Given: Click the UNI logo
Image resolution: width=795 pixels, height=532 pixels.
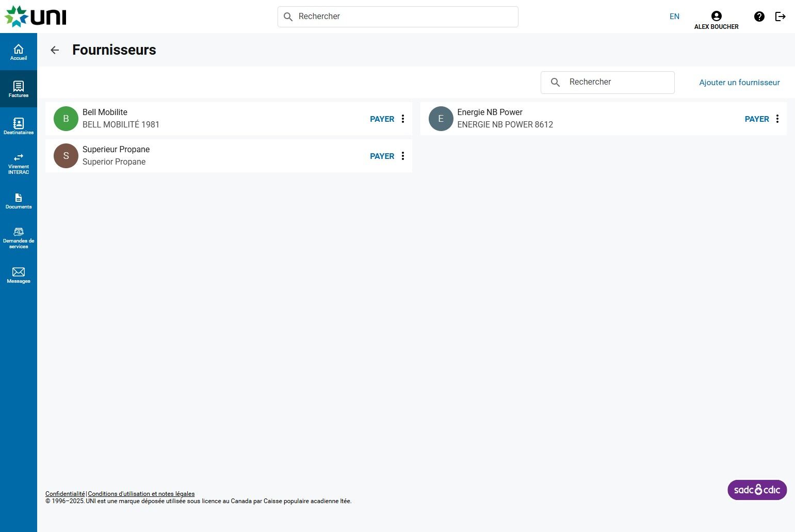Looking at the screenshot, I should 36,17.
